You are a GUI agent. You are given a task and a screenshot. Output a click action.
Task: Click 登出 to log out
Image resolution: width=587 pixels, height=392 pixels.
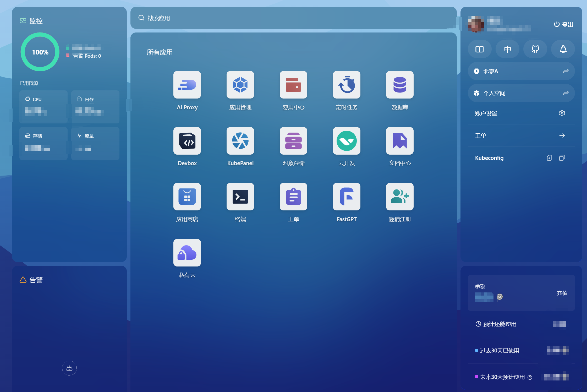tap(563, 24)
